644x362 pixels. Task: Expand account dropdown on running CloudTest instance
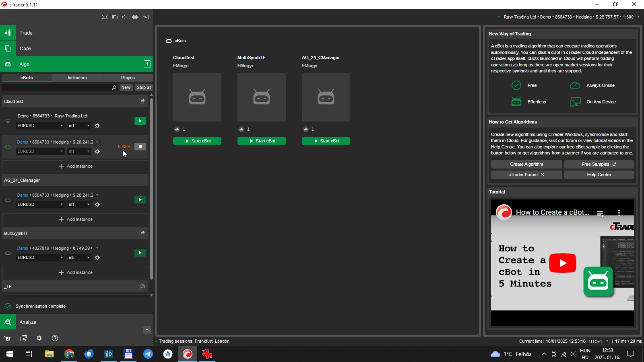point(97,142)
